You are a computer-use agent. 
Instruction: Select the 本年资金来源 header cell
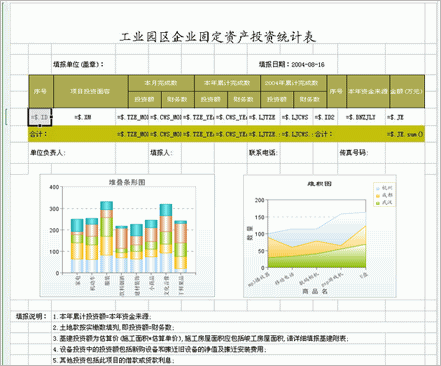[x=368, y=91]
